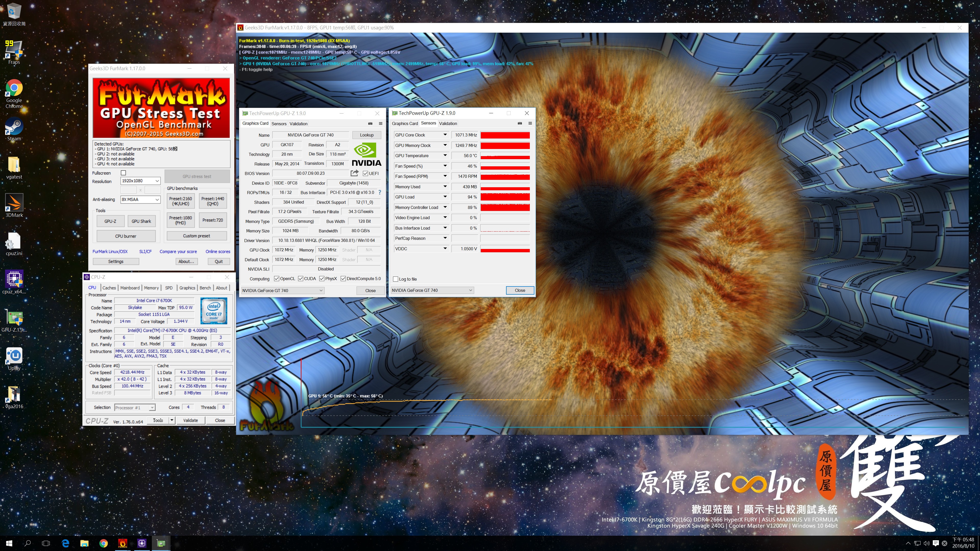Switch to CPU-Z via taskbar icon
Viewport: 980px width, 551px height.
[x=142, y=543]
